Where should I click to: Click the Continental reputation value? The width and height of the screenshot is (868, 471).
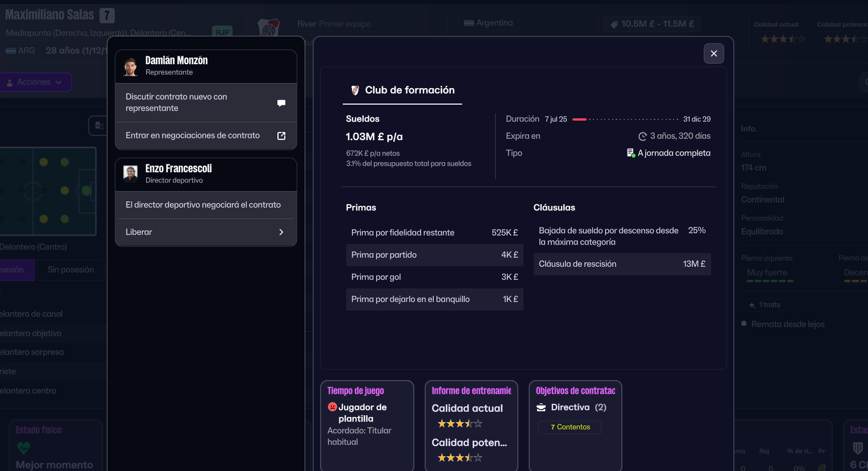(x=763, y=200)
